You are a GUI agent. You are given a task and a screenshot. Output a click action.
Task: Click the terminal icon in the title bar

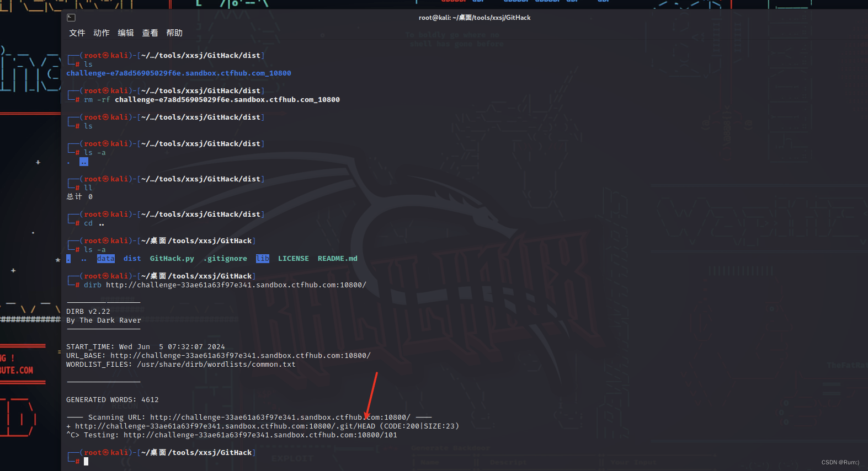(71, 18)
